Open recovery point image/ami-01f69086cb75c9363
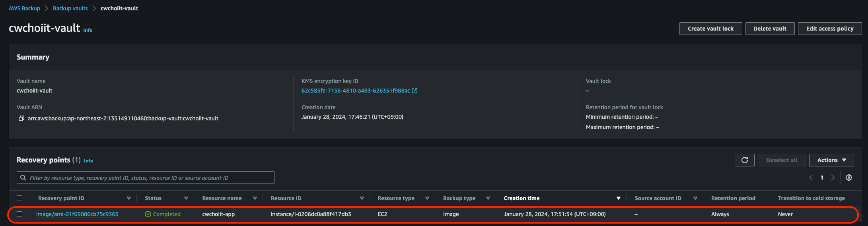 point(77,214)
